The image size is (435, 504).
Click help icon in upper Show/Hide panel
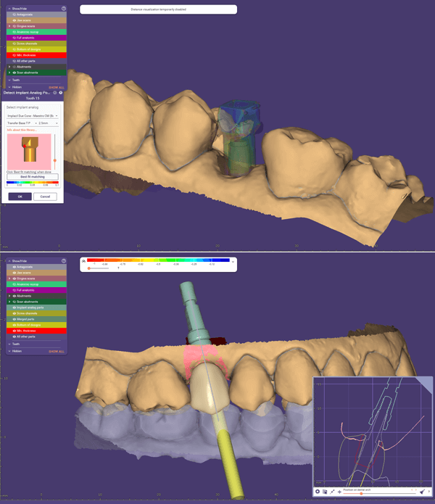64,8
